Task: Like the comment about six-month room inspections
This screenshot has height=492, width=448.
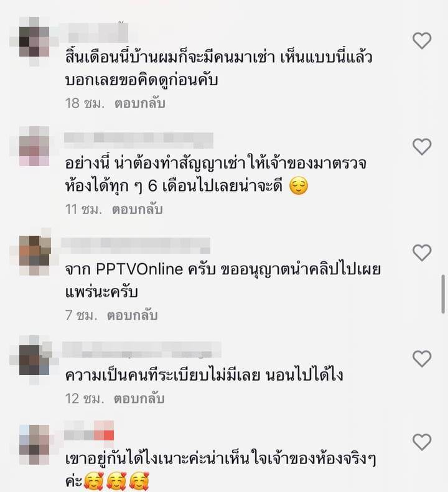Action: pyautogui.click(x=422, y=147)
